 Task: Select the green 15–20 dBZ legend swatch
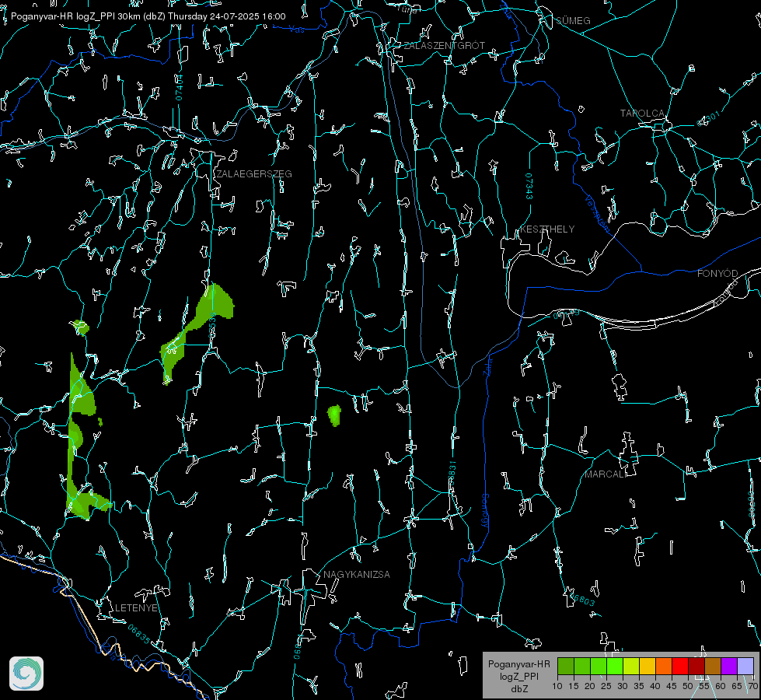[582, 666]
